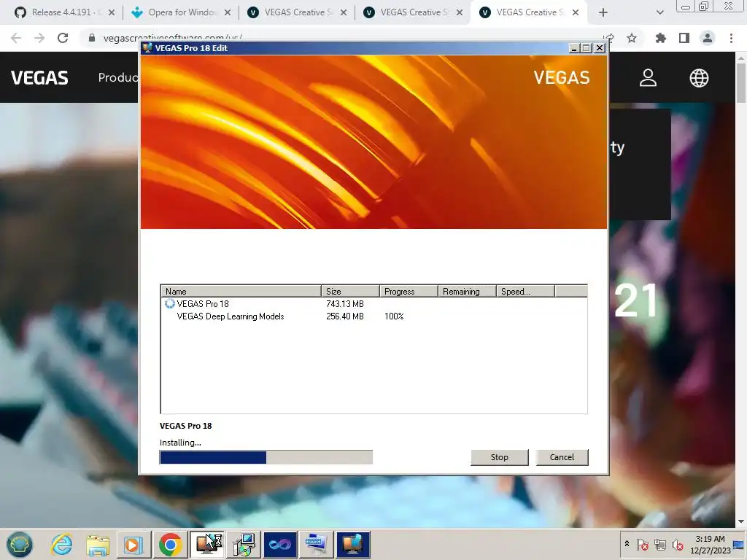Go back in Chrome
The image size is (747, 560).
(x=16, y=38)
